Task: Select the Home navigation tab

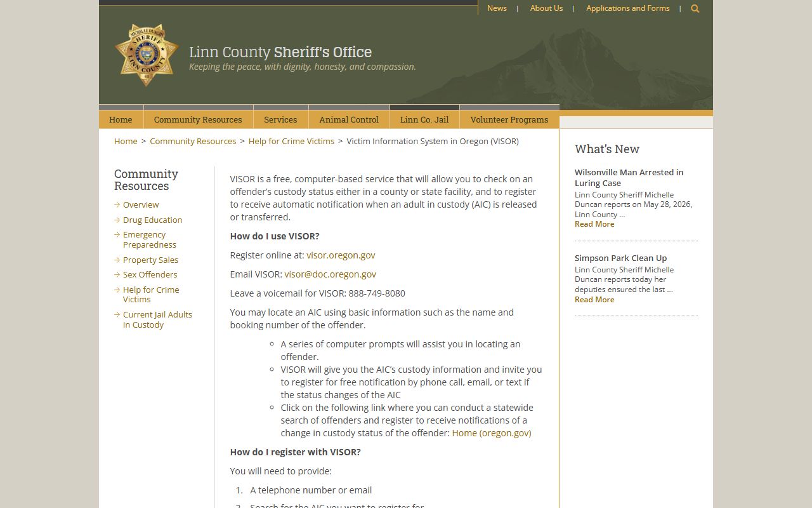Action: [x=121, y=119]
